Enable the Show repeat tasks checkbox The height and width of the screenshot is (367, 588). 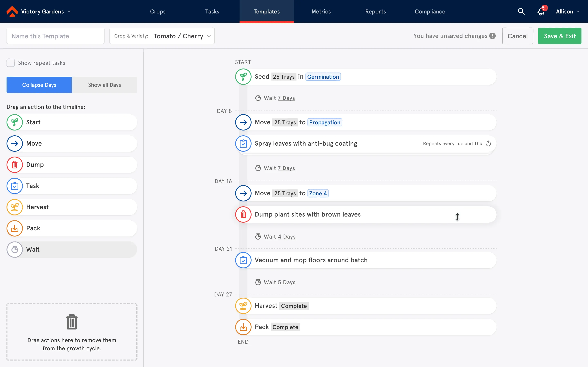point(11,63)
